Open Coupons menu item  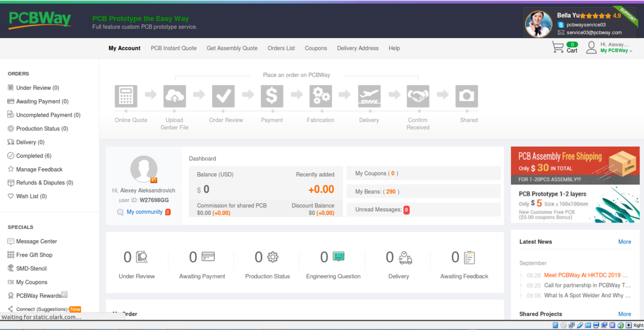tap(316, 48)
